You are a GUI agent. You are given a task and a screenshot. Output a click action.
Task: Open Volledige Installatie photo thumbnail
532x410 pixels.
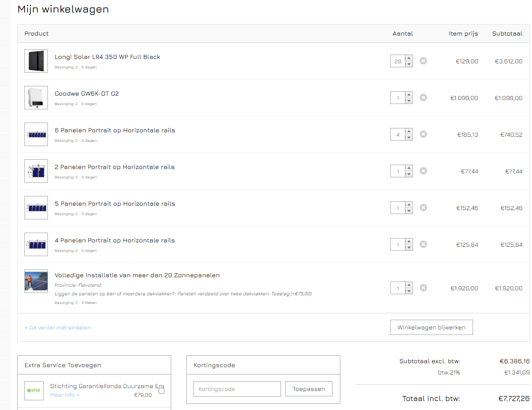[x=36, y=281]
